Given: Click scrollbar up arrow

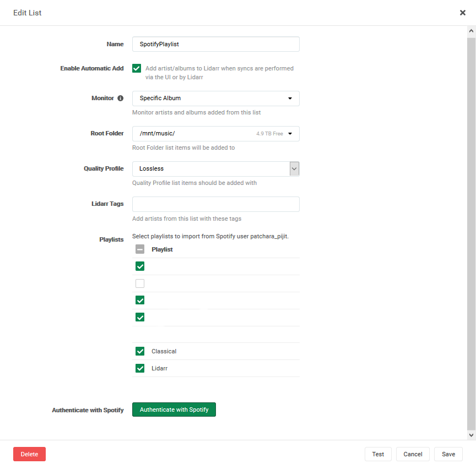Looking at the screenshot, I should (x=471, y=31).
